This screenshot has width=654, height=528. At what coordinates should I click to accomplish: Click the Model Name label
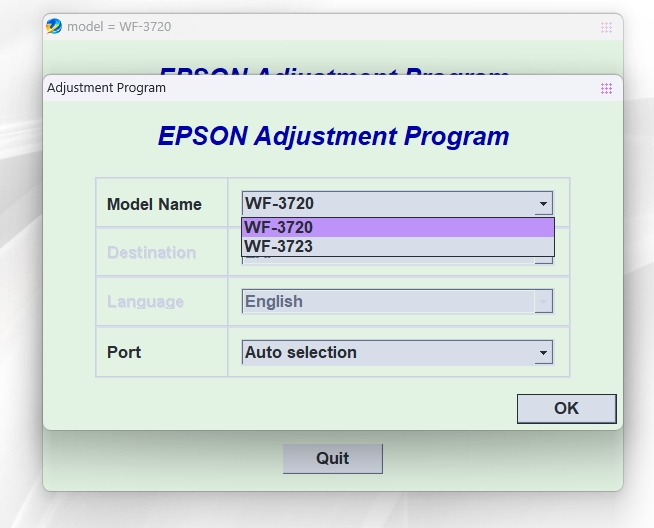(154, 204)
